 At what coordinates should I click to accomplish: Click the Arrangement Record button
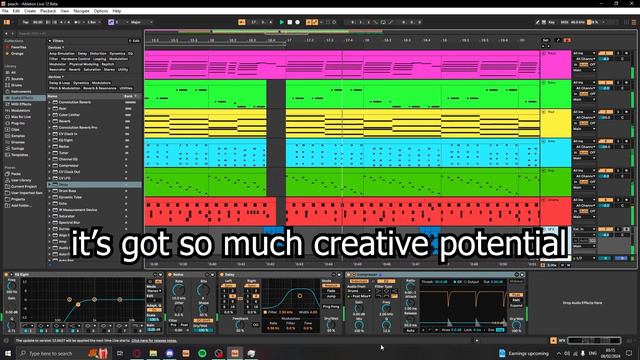point(298,22)
